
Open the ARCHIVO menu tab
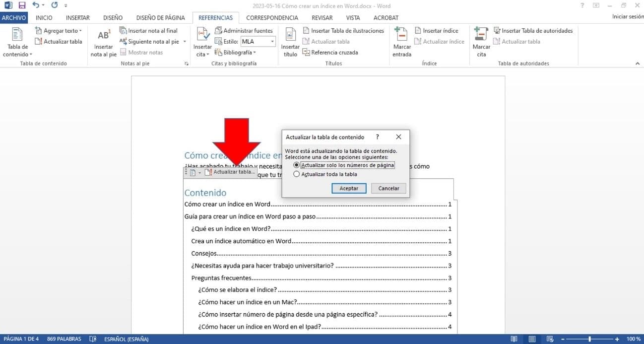(x=14, y=18)
